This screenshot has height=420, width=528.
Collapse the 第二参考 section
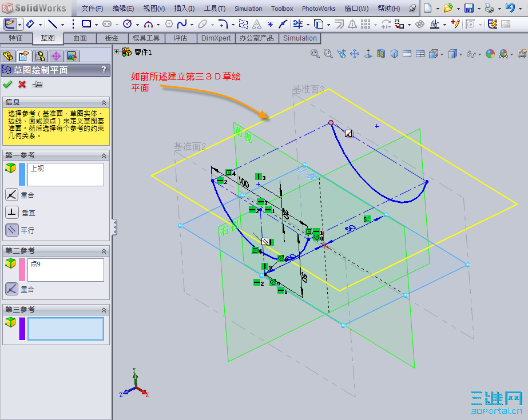point(104,251)
